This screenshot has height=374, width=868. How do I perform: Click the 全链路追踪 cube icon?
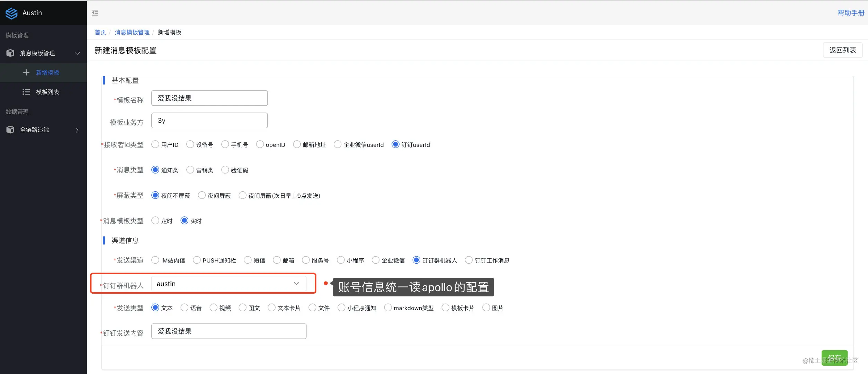pyautogui.click(x=10, y=130)
